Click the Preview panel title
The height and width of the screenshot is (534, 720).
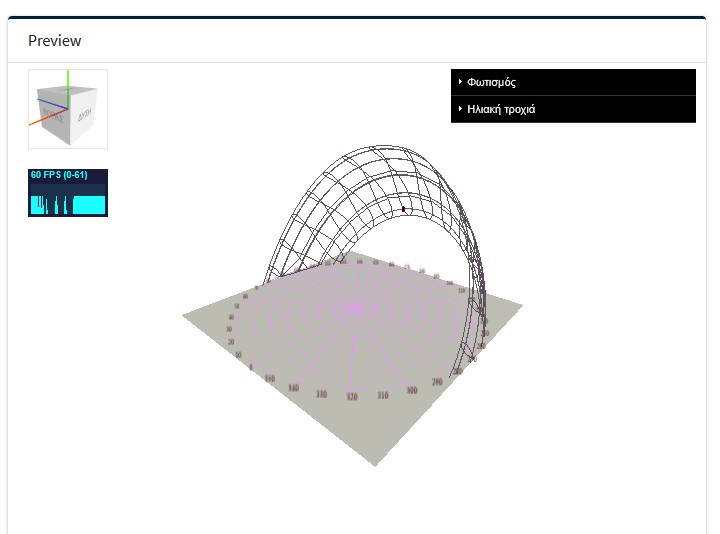[55, 41]
